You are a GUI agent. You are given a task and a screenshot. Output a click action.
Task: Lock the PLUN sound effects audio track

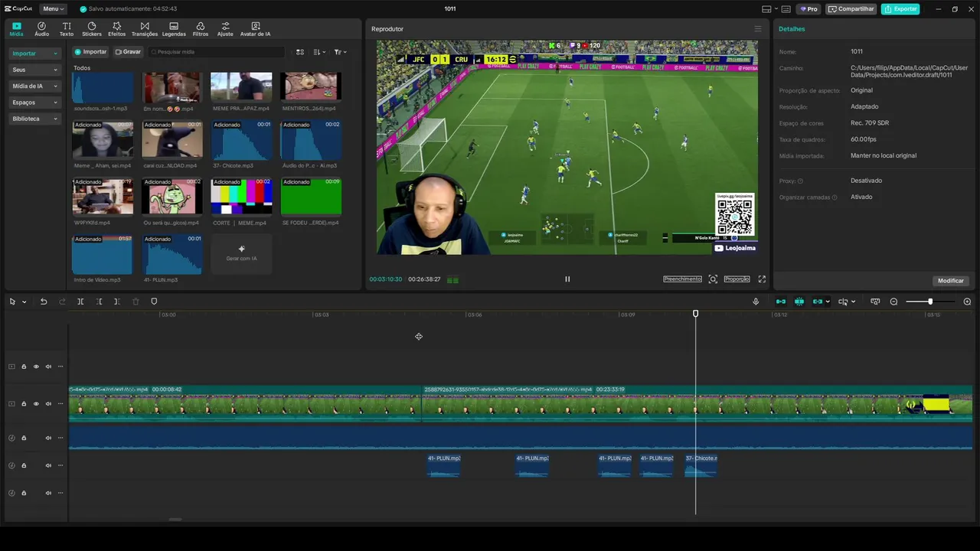point(24,465)
